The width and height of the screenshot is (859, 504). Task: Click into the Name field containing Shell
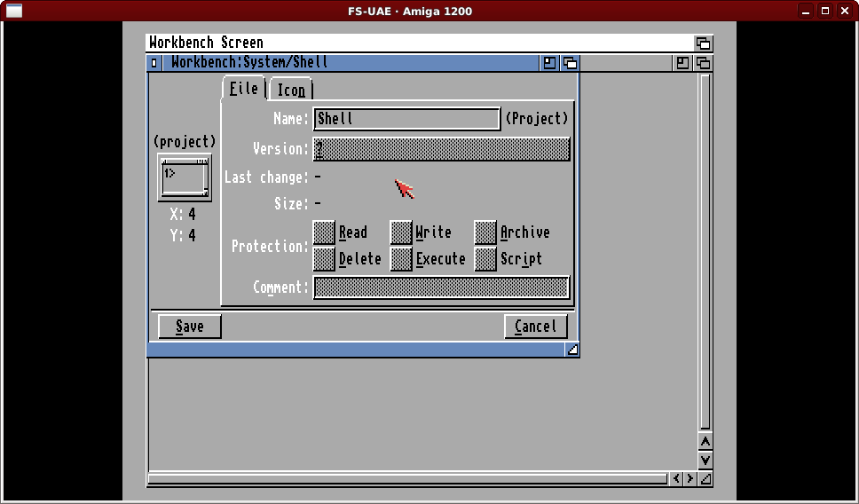click(x=407, y=119)
